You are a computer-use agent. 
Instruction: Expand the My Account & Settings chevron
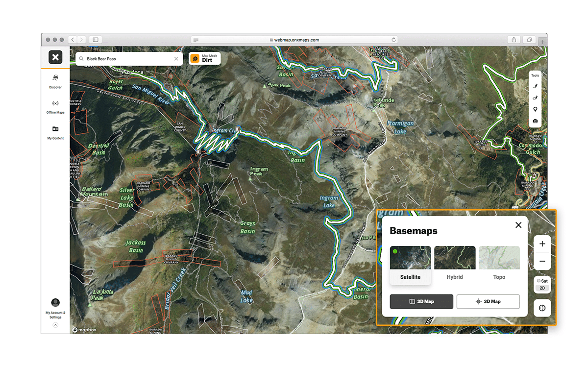click(55, 325)
